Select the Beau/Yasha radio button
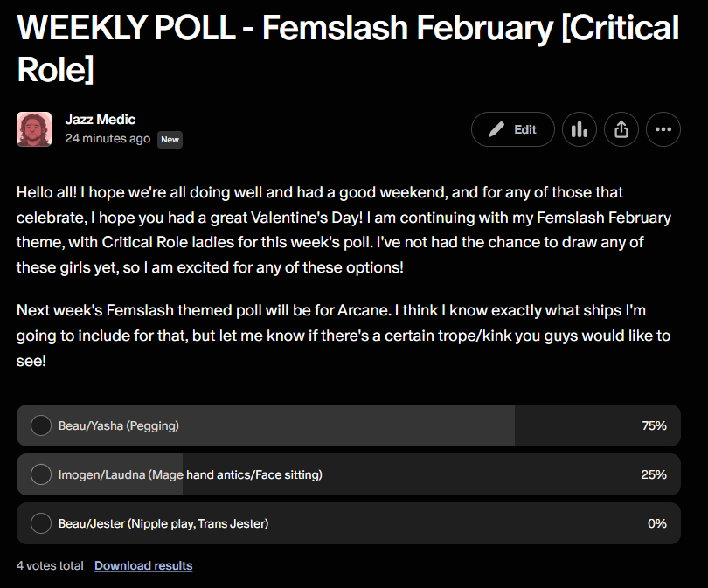 pos(41,425)
